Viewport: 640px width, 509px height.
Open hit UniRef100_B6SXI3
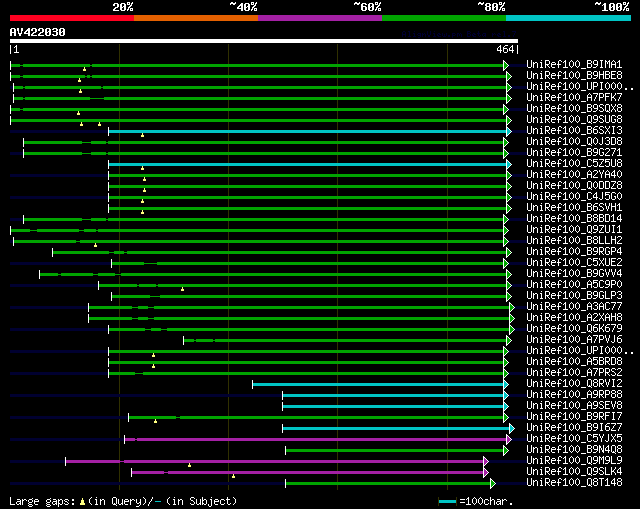[x=574, y=131]
